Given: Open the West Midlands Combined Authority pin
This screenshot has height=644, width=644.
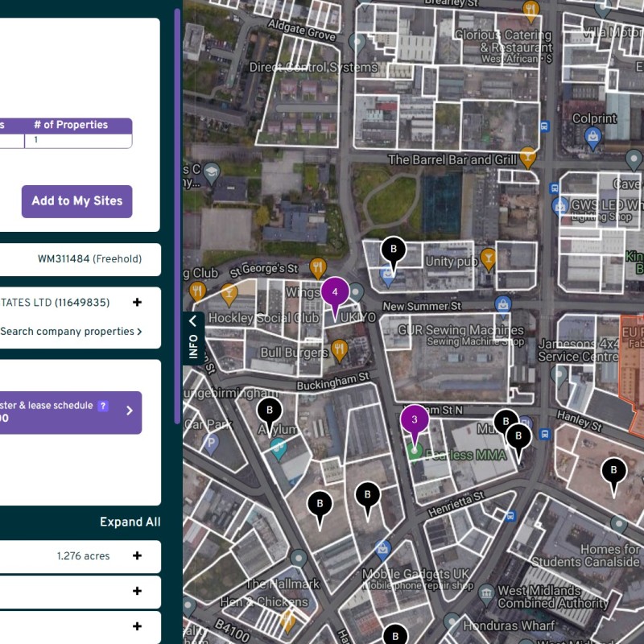Looking at the screenshot, I should click(x=486, y=594).
